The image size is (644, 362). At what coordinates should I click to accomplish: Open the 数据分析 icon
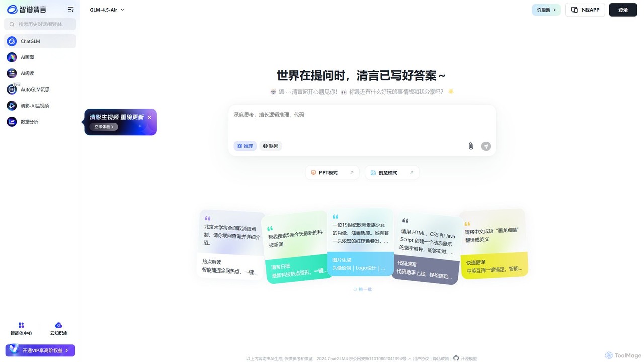pos(12,122)
